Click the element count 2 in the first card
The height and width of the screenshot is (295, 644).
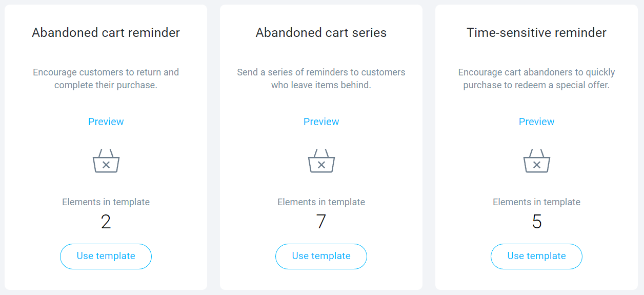pyautogui.click(x=106, y=222)
